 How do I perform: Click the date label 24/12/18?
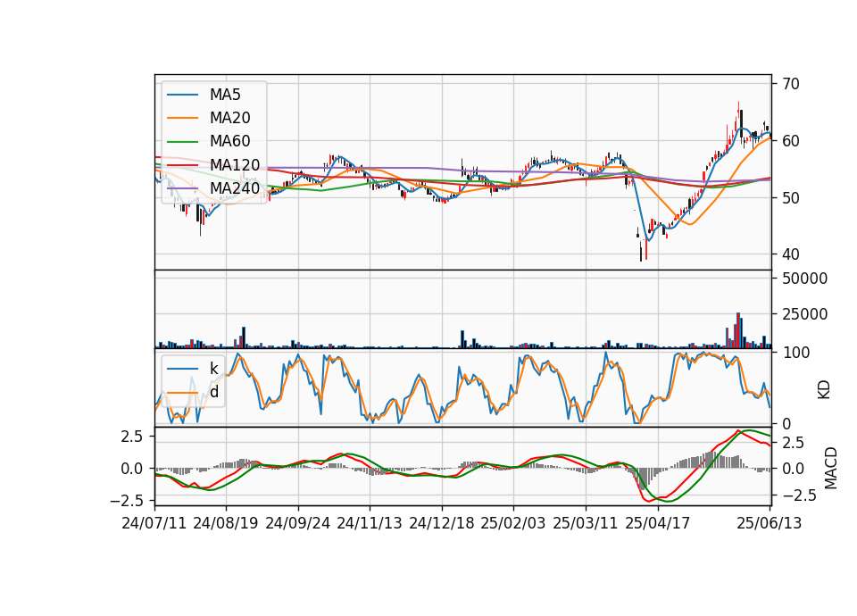tap(442, 523)
